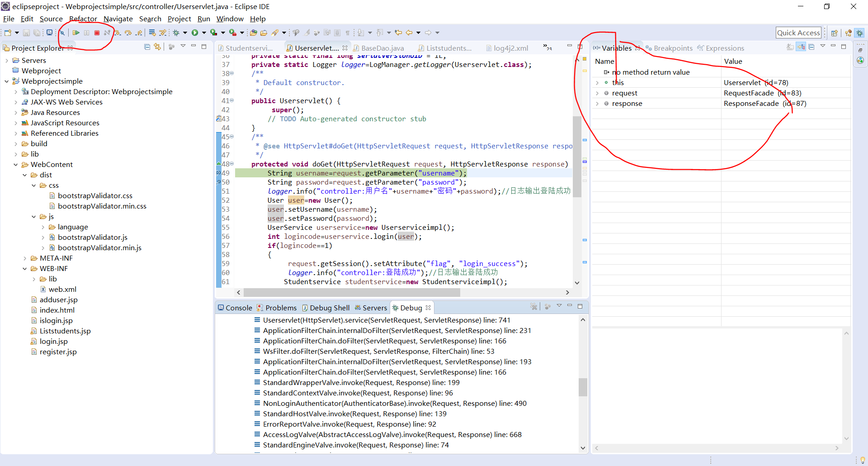Open the Refactor menu
The width and height of the screenshot is (868, 466).
tap(83, 19)
